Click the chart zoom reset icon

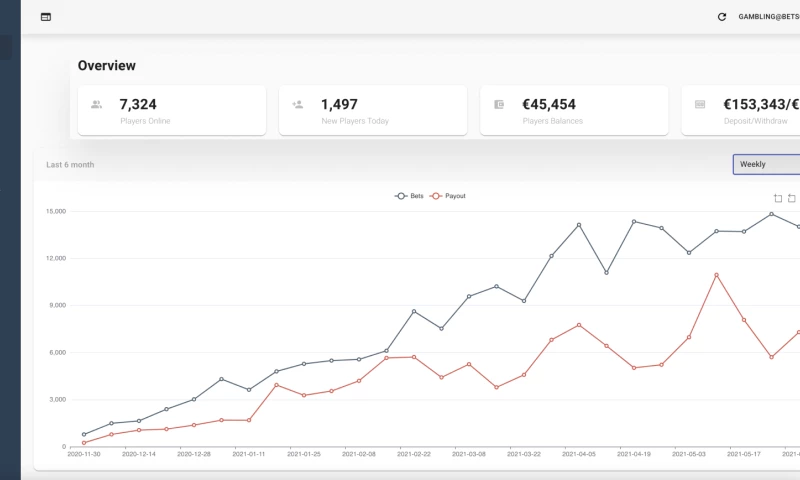click(x=792, y=198)
